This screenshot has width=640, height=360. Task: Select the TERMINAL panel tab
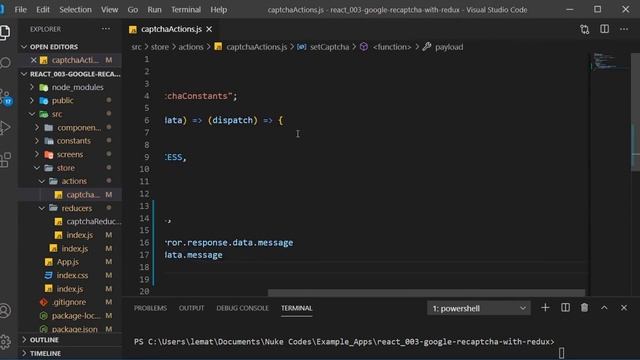click(x=296, y=308)
